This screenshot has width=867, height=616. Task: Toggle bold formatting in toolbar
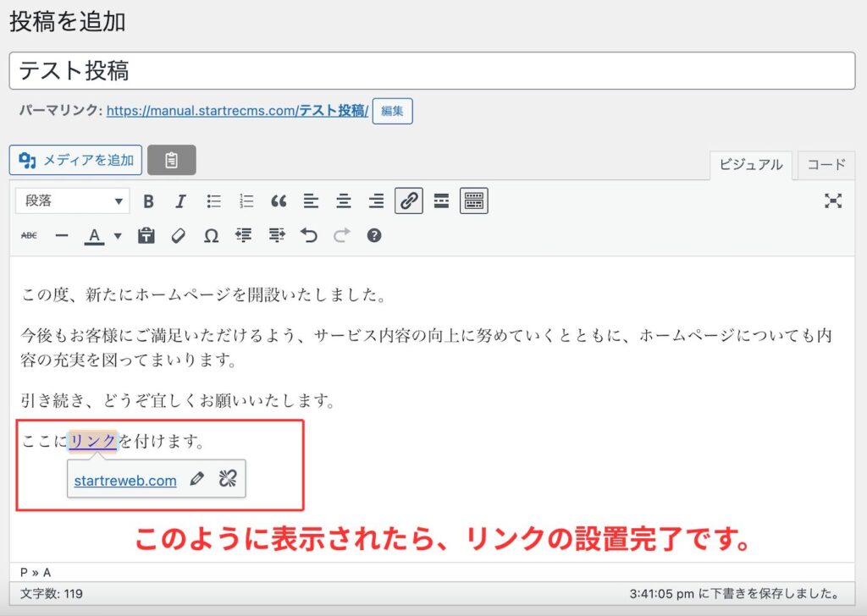[148, 201]
